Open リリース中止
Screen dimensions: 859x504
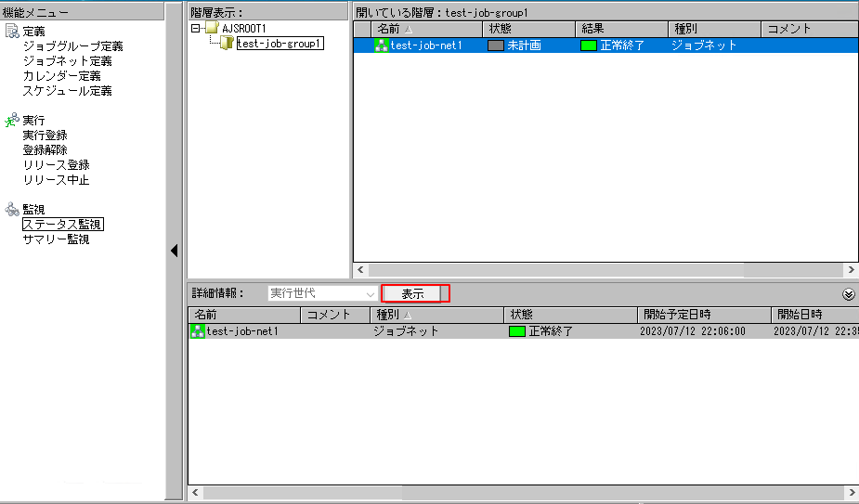click(x=56, y=179)
